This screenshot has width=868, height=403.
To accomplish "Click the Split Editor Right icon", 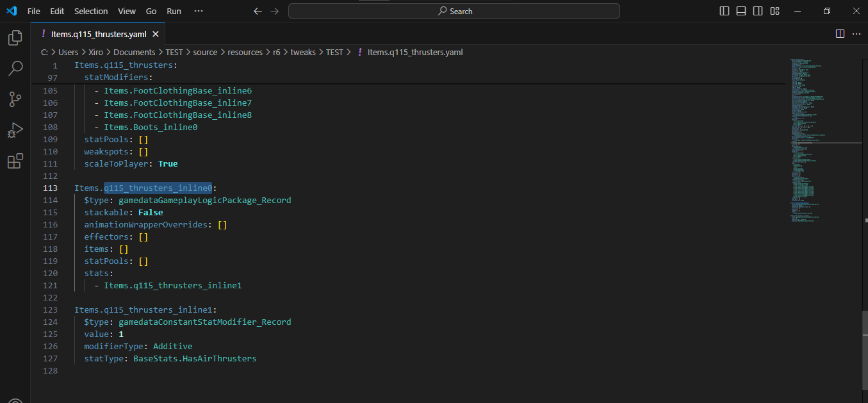I will coord(840,34).
